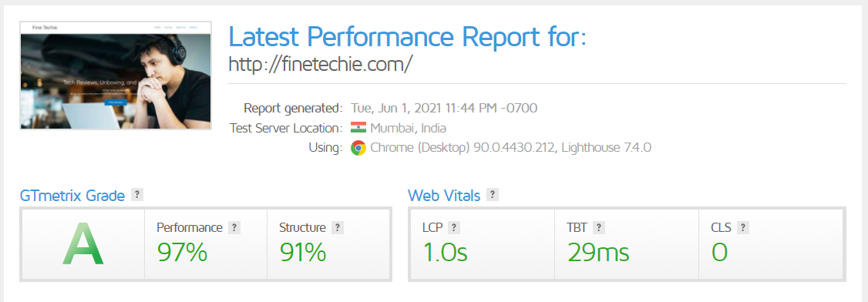Click the Mumbai, India server location text

click(x=408, y=129)
